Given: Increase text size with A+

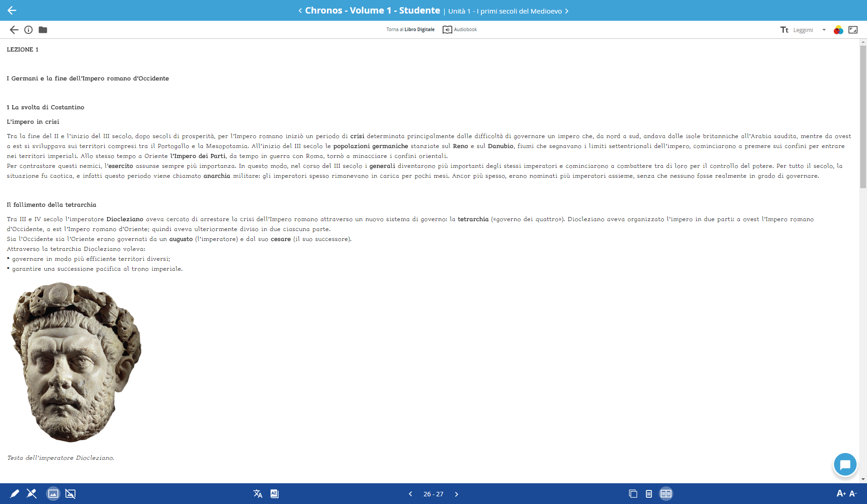Looking at the screenshot, I should (x=841, y=494).
